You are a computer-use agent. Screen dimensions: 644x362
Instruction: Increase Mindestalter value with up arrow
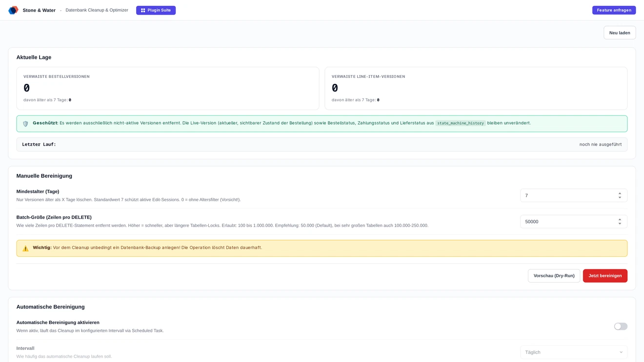(620, 193)
